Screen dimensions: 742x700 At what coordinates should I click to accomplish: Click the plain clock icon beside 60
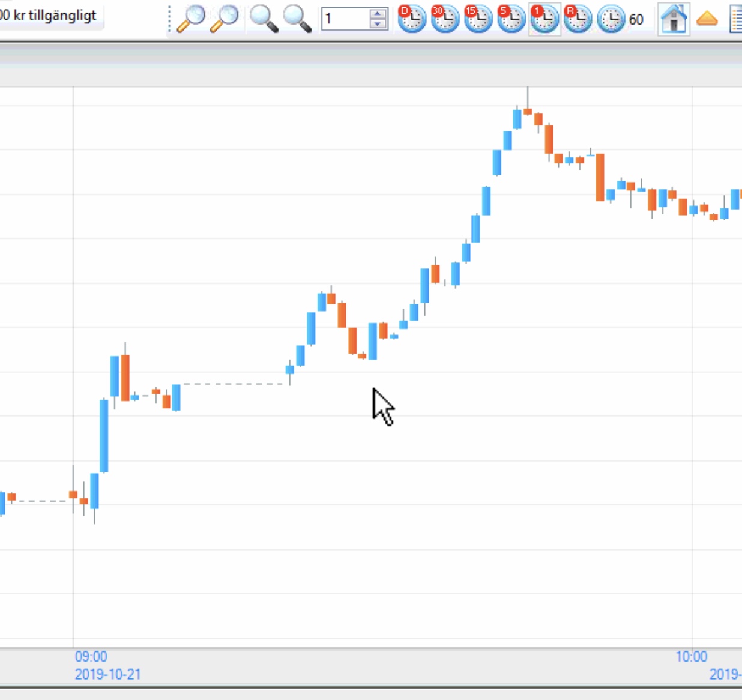(x=611, y=19)
